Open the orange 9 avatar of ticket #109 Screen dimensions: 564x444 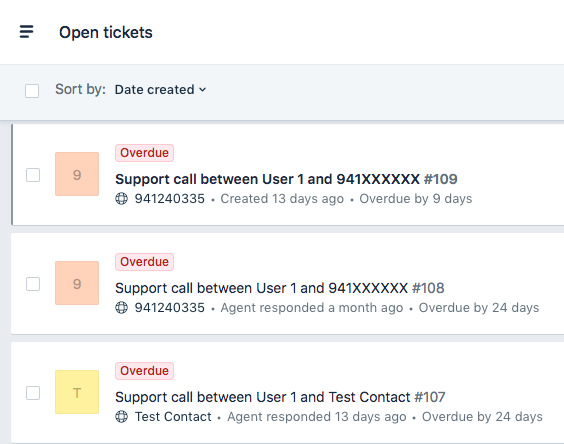(77, 174)
